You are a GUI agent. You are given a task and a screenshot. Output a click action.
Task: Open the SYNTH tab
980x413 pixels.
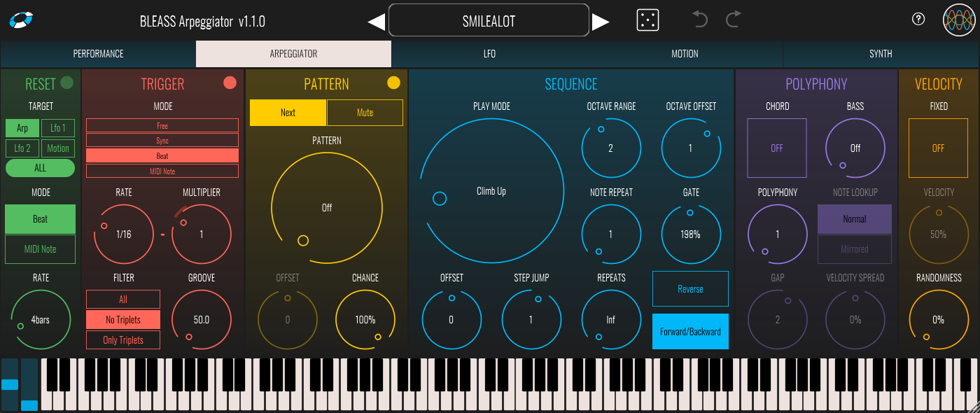(x=881, y=54)
